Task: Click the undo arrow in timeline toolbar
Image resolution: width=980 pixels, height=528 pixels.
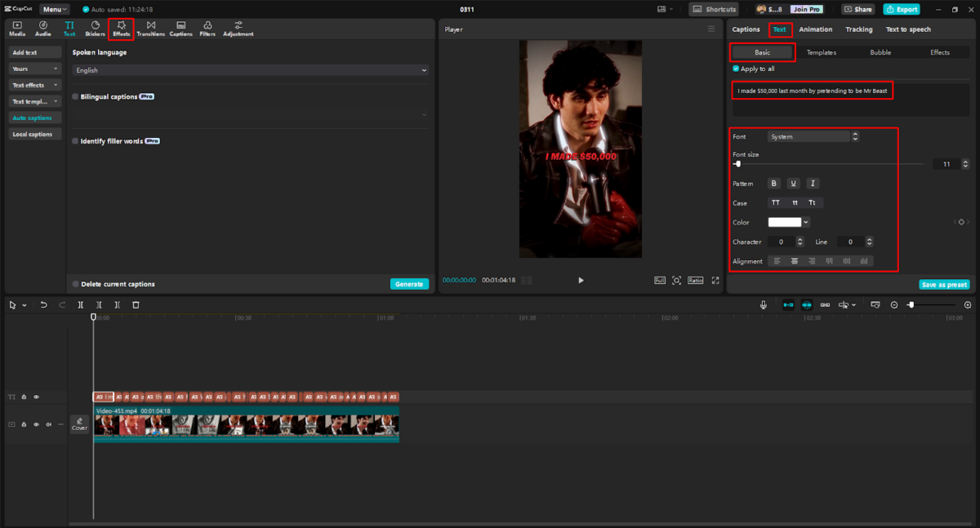Action: click(43, 304)
